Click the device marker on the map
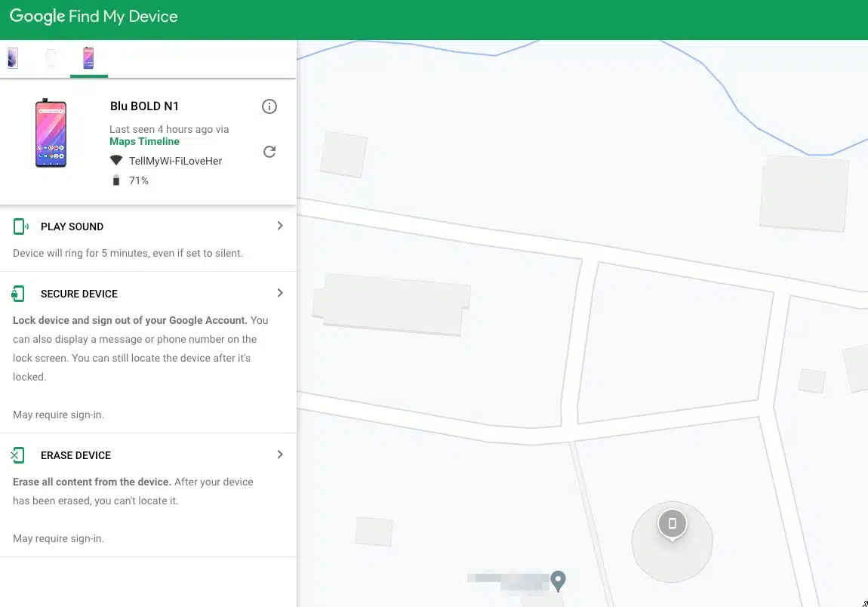868x607 pixels. point(672,524)
